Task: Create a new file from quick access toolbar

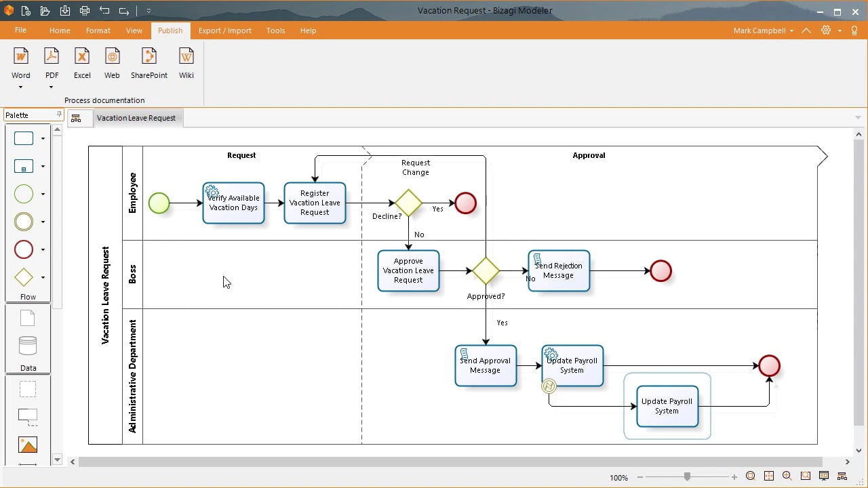Action: click(x=26, y=11)
